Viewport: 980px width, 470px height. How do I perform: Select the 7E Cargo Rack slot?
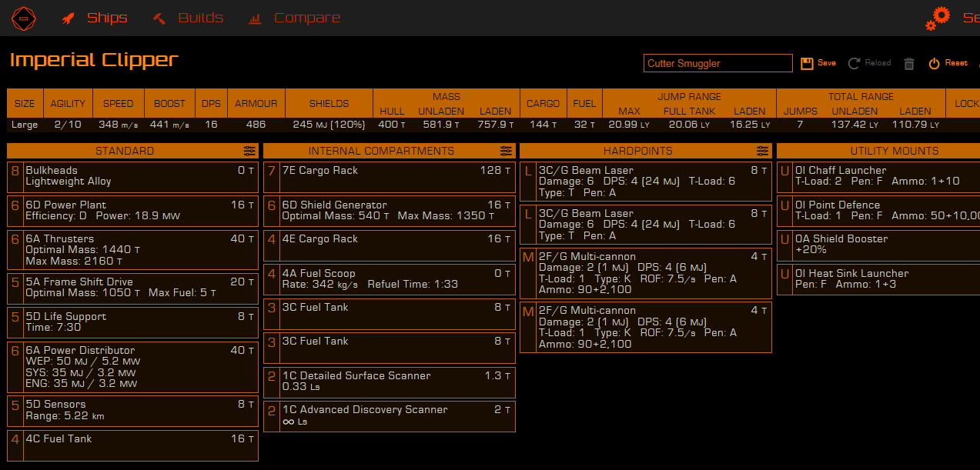390,177
